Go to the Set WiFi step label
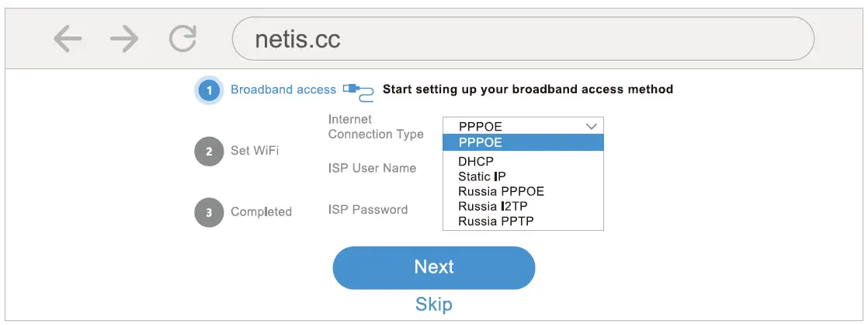Screen dimensions: 868x325 (x=255, y=151)
